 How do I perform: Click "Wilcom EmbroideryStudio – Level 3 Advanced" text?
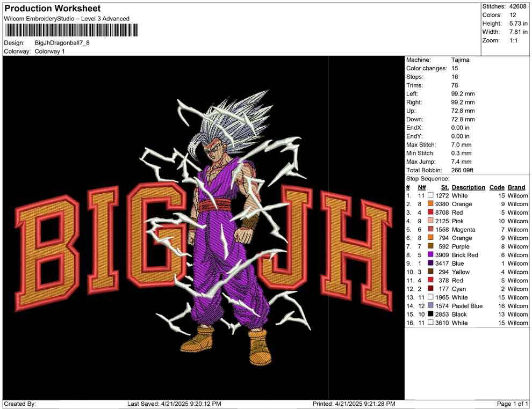[x=67, y=19]
